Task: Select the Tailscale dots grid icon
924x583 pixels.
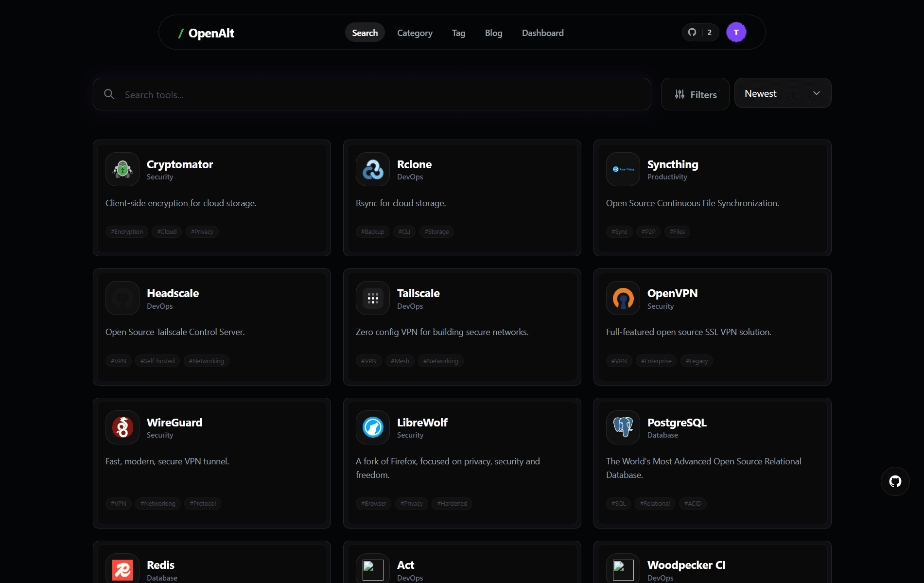Action: click(x=373, y=298)
